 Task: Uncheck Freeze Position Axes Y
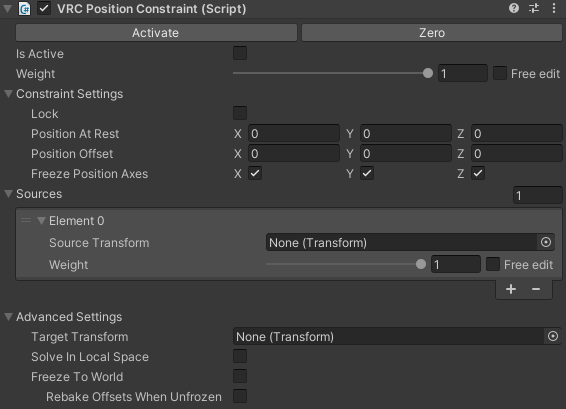pos(367,173)
